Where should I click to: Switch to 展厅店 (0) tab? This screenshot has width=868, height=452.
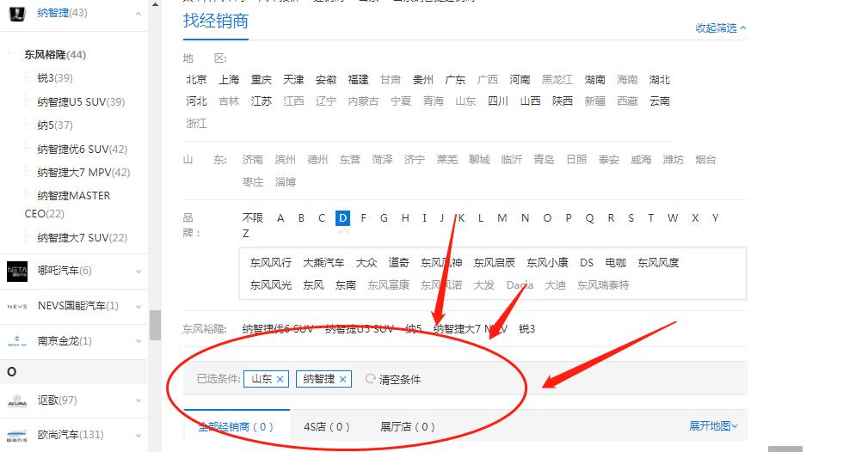click(408, 426)
